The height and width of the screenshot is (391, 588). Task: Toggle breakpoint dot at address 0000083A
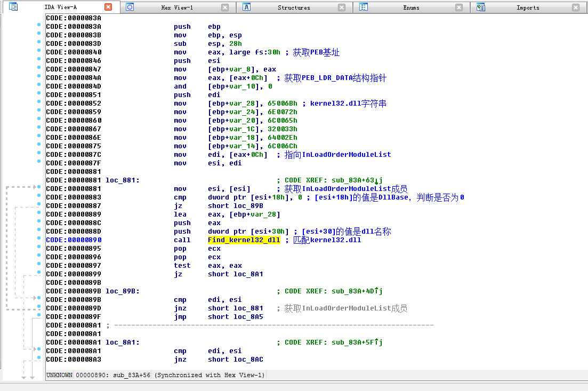coord(38,25)
